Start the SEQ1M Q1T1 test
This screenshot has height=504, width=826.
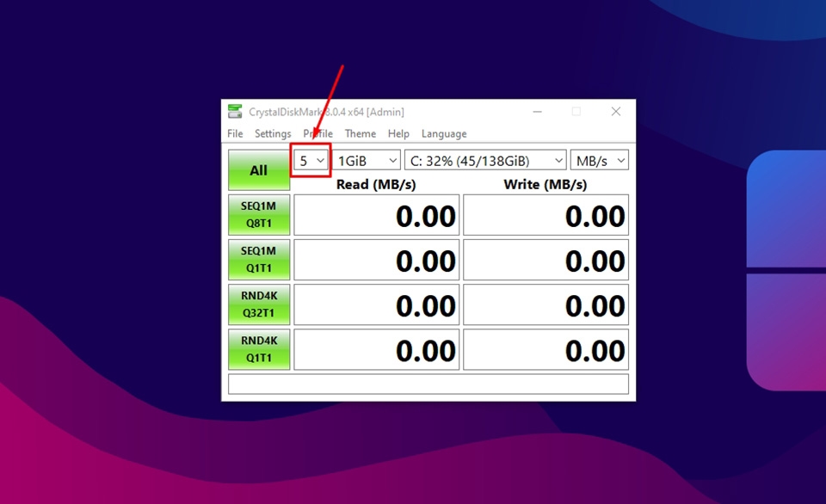(259, 260)
